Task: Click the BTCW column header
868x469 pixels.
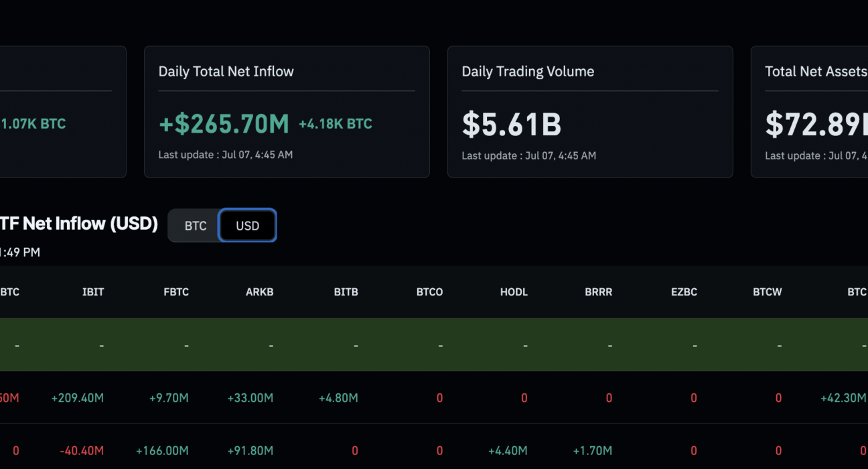Action: click(x=768, y=292)
